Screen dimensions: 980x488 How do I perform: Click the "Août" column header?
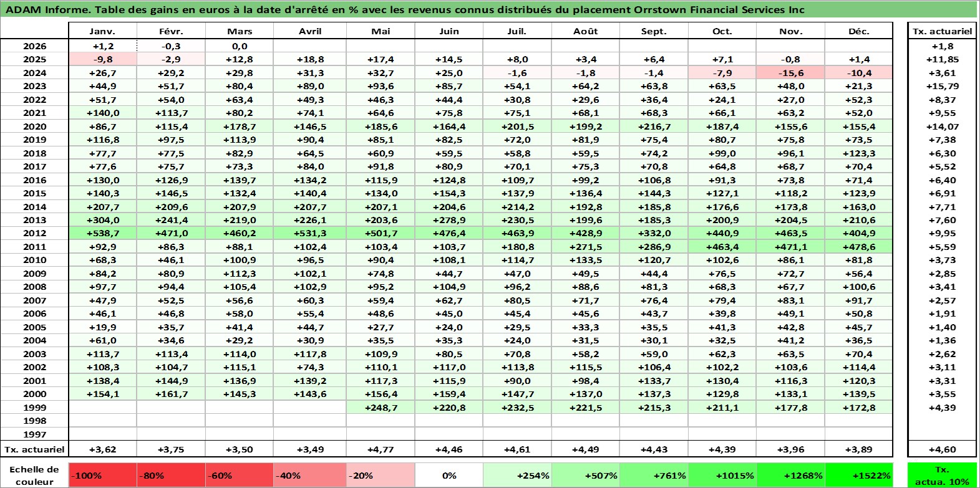586,31
